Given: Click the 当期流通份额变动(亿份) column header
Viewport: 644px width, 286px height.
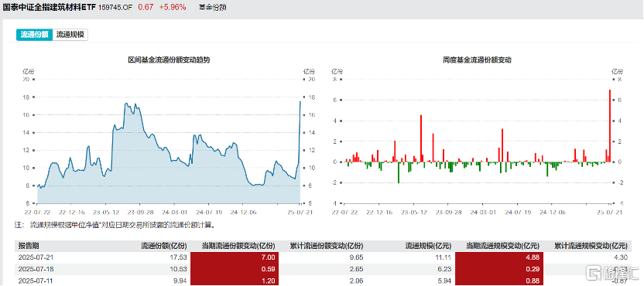Looking at the screenshot, I should 238,246.
